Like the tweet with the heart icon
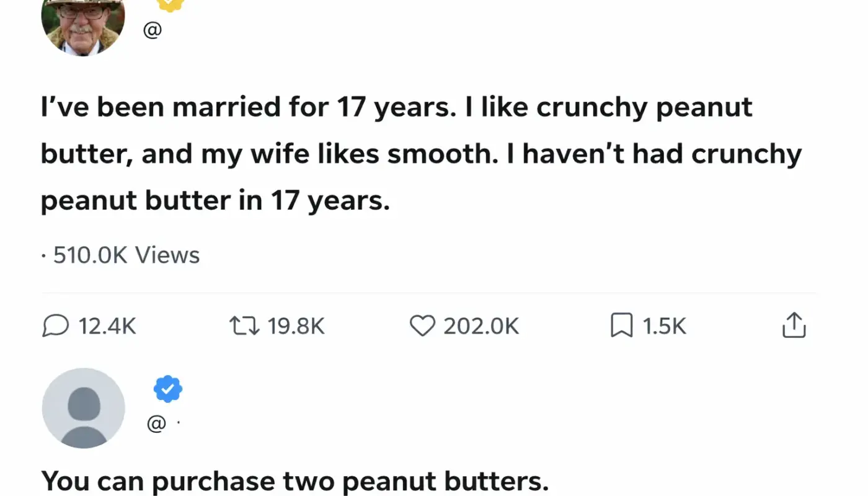The image size is (868, 496). (423, 325)
